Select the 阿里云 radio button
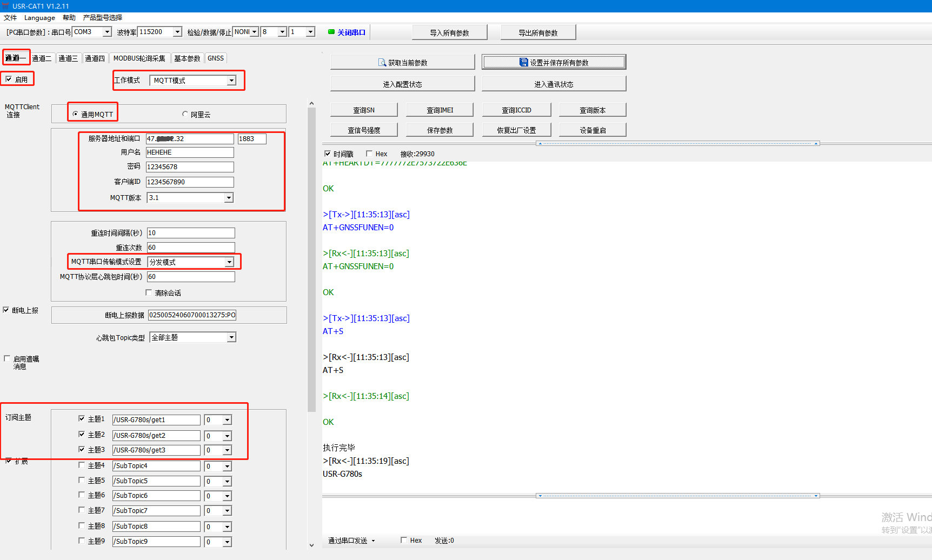The image size is (932, 560). point(185,114)
